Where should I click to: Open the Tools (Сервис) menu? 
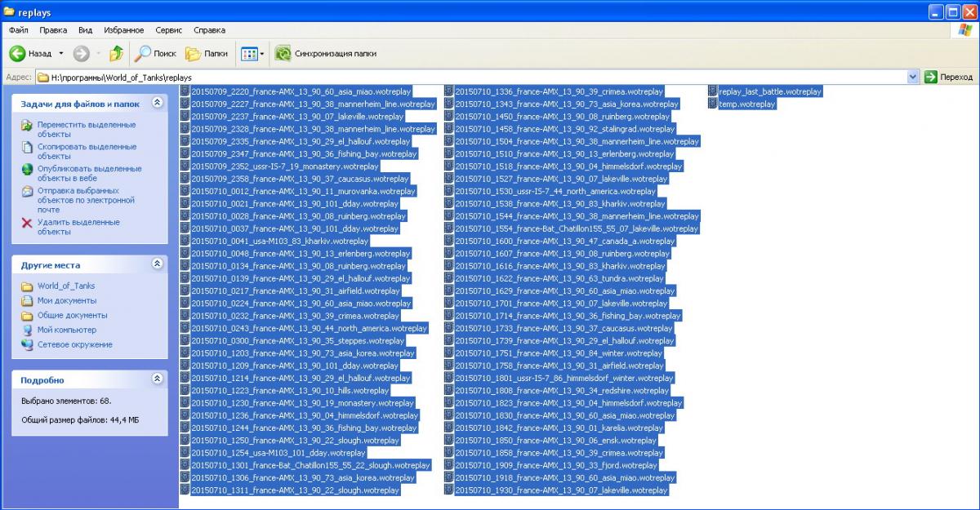click(168, 30)
